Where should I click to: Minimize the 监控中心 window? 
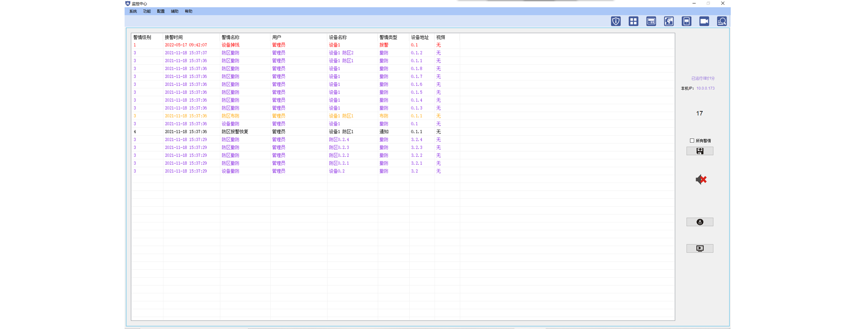point(694,3)
